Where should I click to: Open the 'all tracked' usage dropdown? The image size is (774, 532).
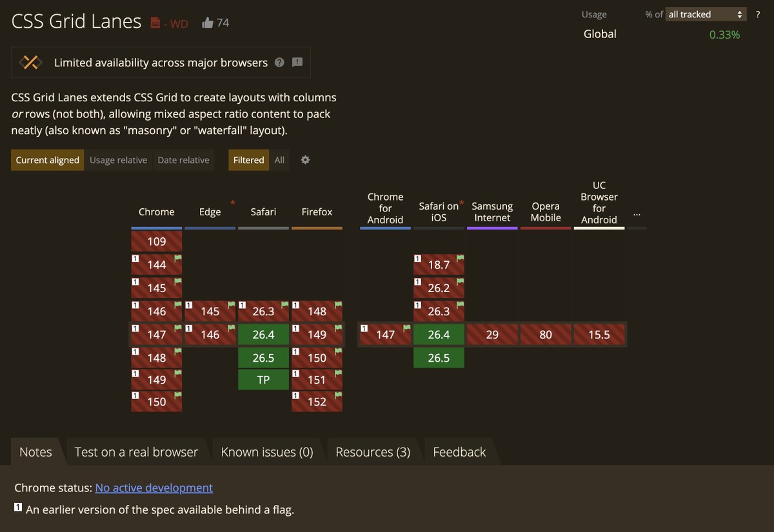[706, 14]
